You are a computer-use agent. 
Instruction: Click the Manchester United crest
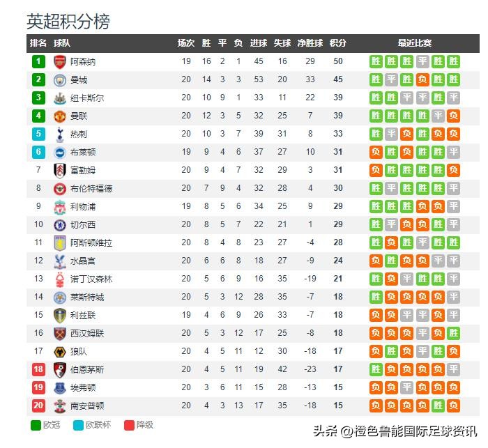(x=59, y=116)
